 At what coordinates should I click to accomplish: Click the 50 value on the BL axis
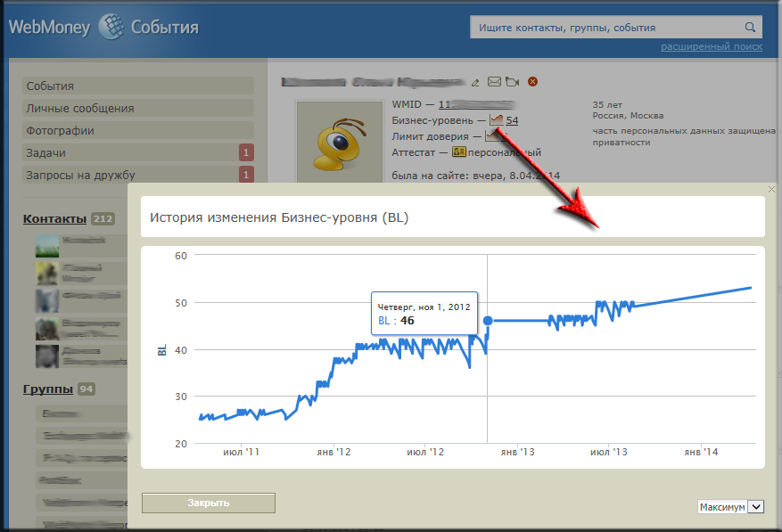click(181, 303)
